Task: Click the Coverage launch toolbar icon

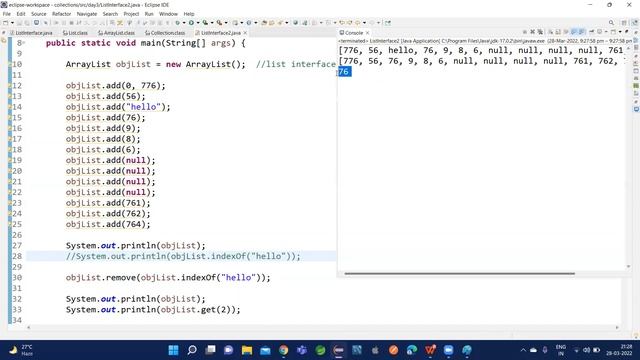Action: click(205, 23)
